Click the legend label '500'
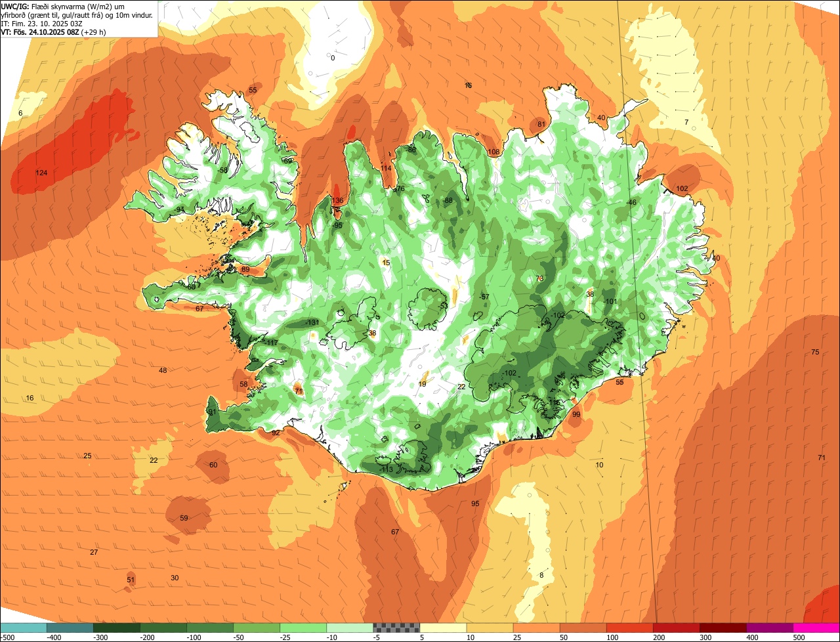 click(799, 637)
